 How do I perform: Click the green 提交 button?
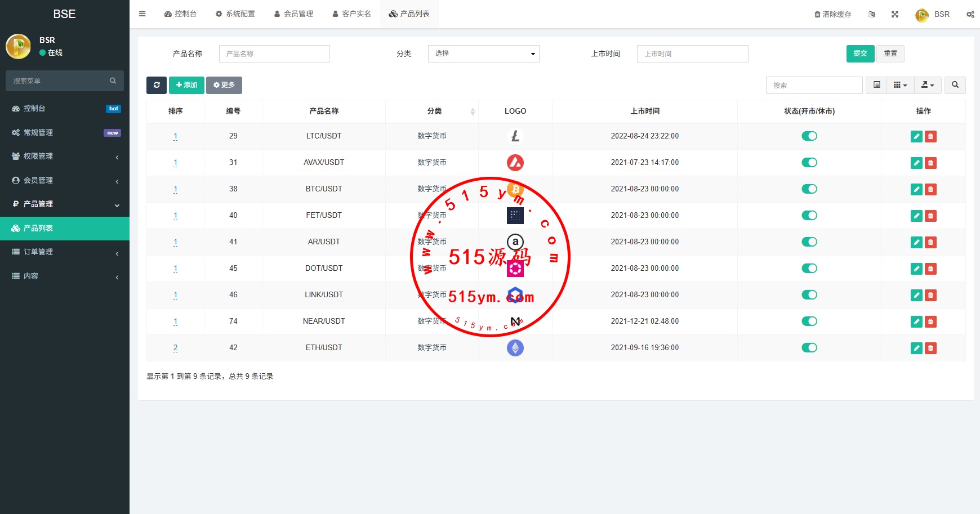point(860,53)
